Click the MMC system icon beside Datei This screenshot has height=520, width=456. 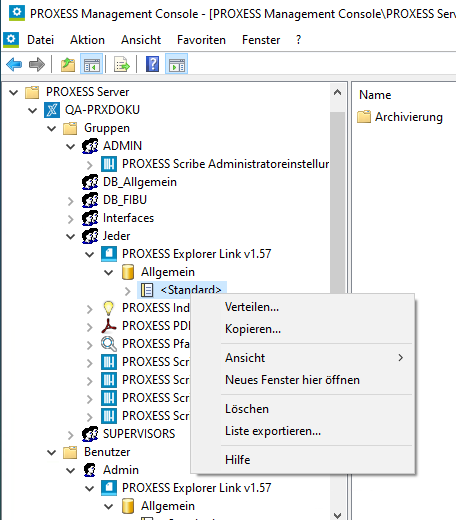point(11,40)
